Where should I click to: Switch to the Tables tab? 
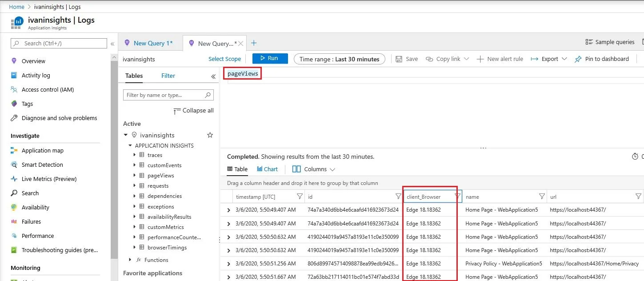pos(134,76)
